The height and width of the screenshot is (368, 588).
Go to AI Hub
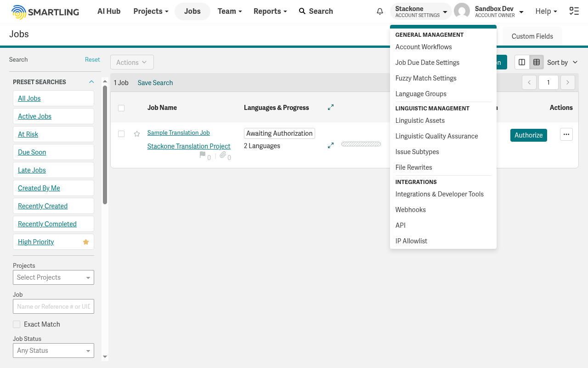point(109,11)
